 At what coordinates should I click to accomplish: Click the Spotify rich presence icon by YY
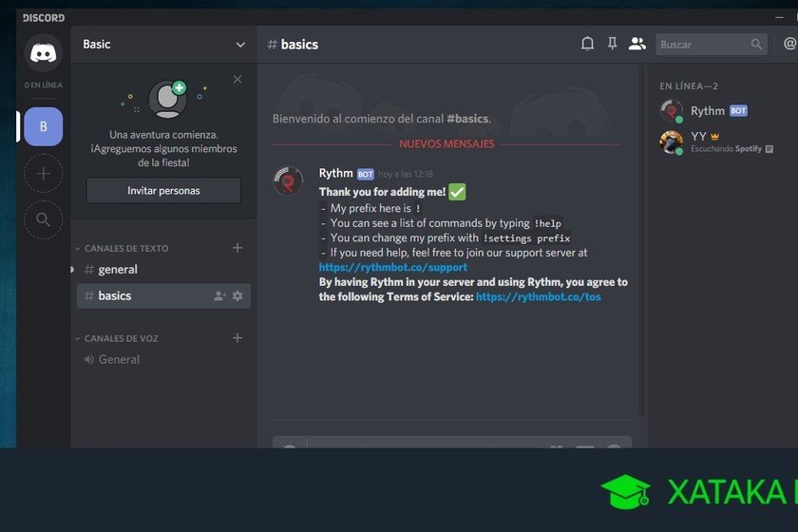click(x=769, y=149)
